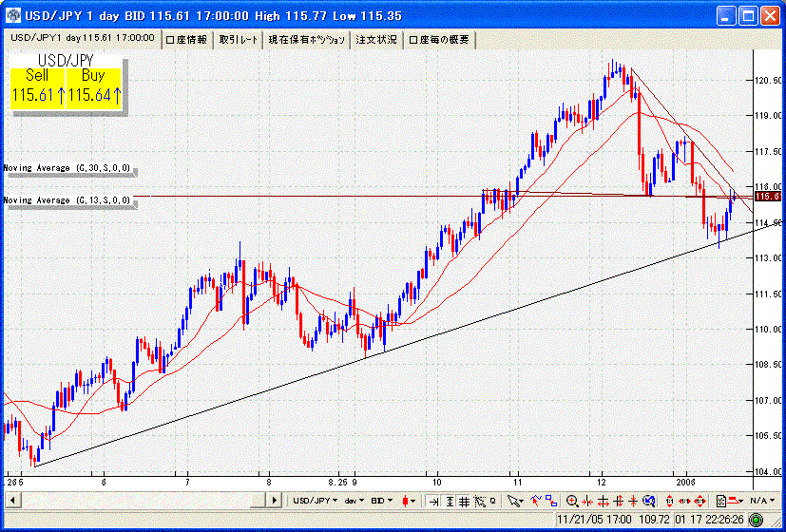Open the 口座情報 tab
The height and width of the screenshot is (532, 786).
[186, 40]
